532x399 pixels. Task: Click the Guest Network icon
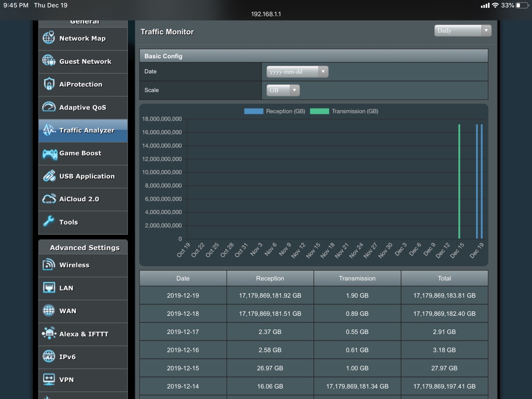[49, 61]
